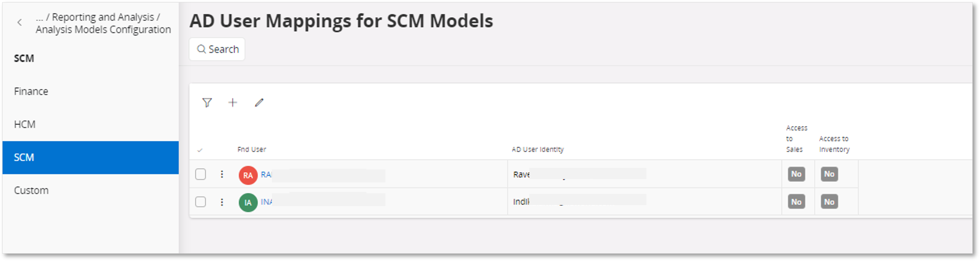
Task: Click the red RA user avatar
Action: 248,175
